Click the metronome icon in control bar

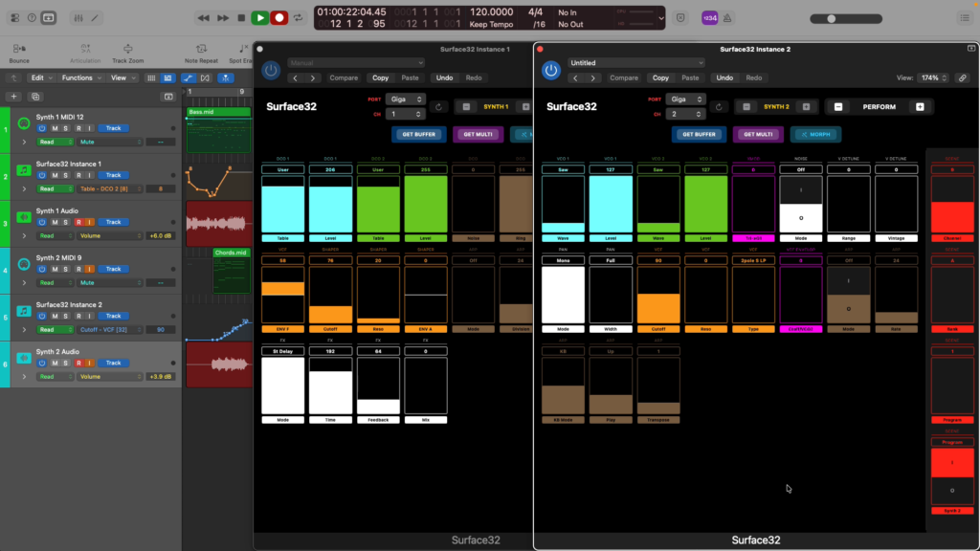[x=728, y=17]
